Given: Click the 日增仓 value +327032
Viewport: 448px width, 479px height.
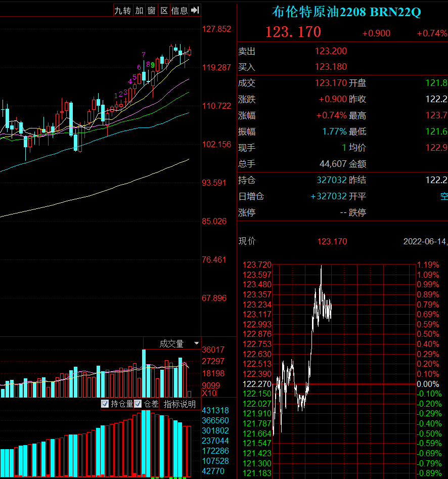Looking at the screenshot, I should (329, 196).
